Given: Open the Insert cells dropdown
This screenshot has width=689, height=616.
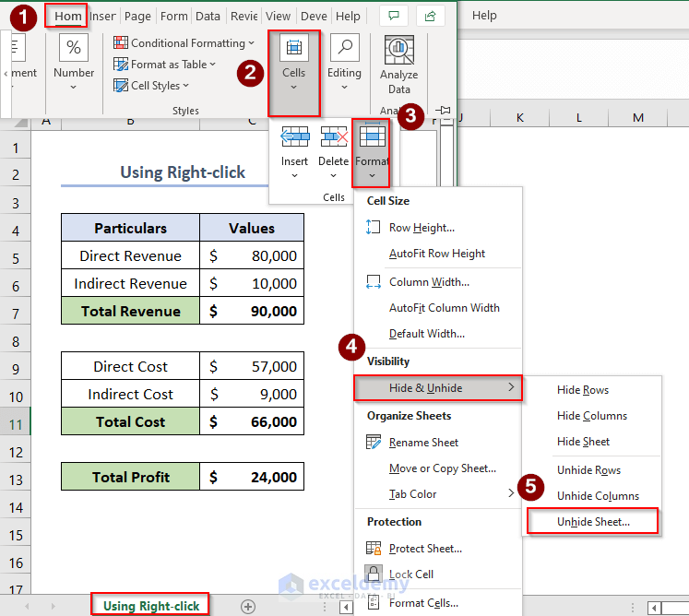Looking at the screenshot, I should [294, 175].
